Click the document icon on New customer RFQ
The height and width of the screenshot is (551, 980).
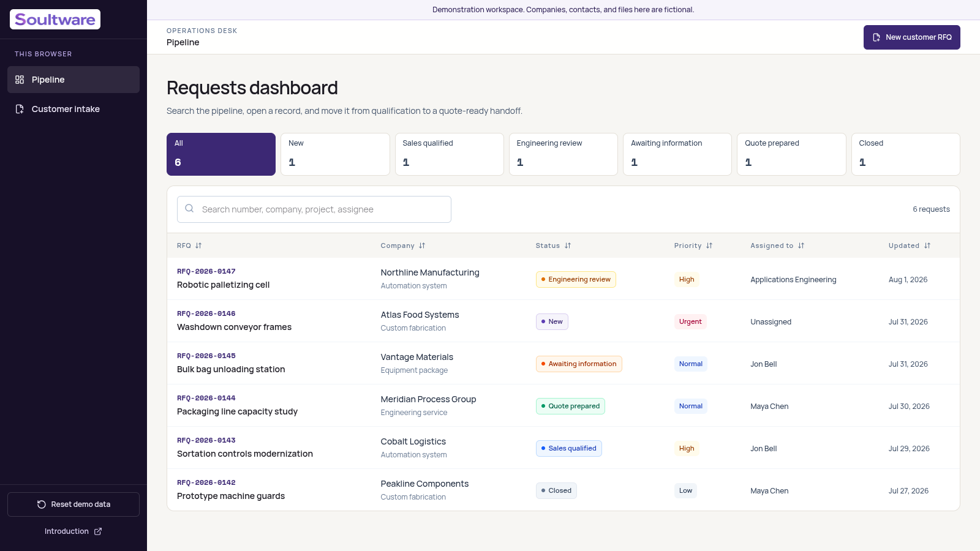point(876,37)
